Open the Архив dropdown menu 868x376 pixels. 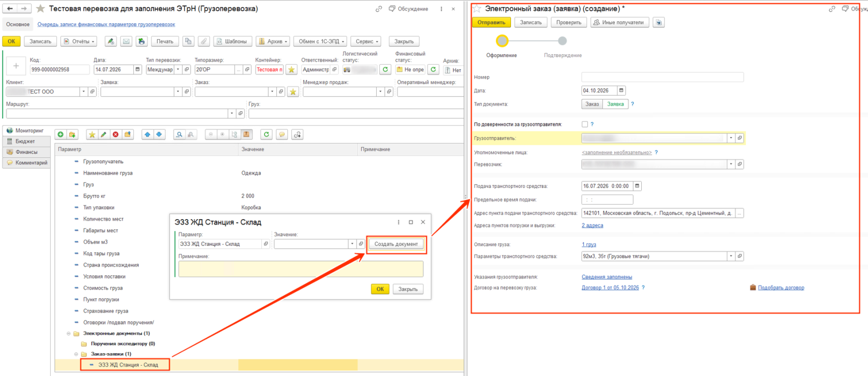(x=273, y=41)
